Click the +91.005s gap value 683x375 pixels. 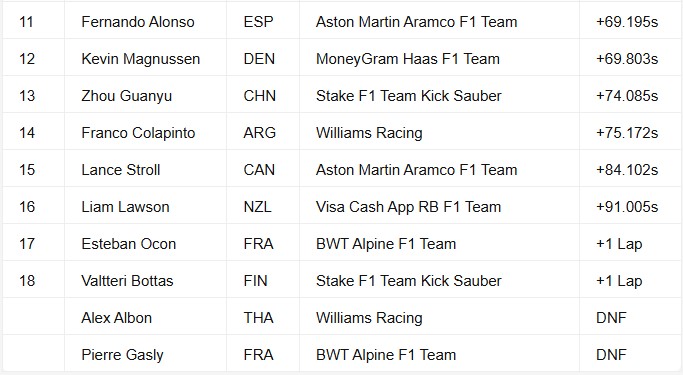[x=627, y=207]
